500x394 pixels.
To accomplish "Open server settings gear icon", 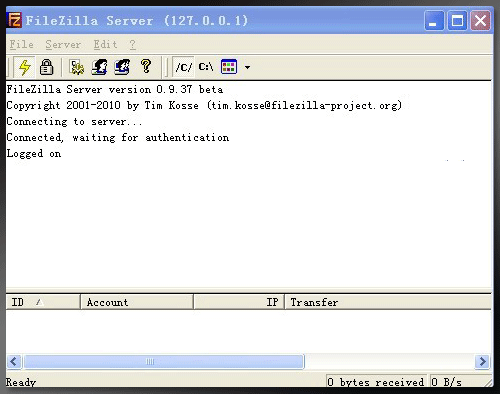I will coord(77,67).
